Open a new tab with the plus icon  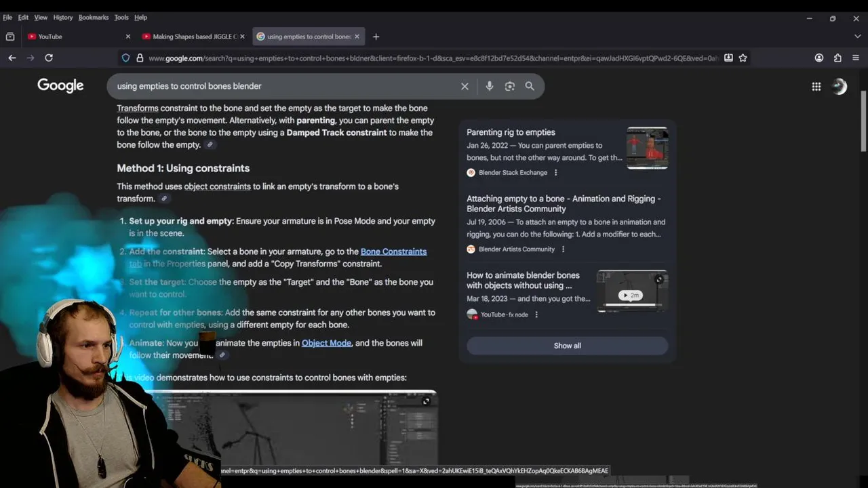[376, 37]
